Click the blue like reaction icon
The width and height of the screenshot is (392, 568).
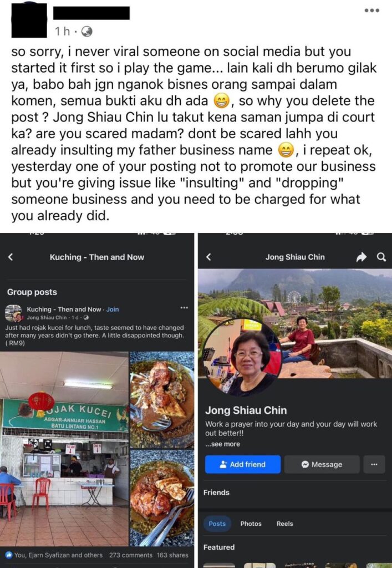coord(9,555)
